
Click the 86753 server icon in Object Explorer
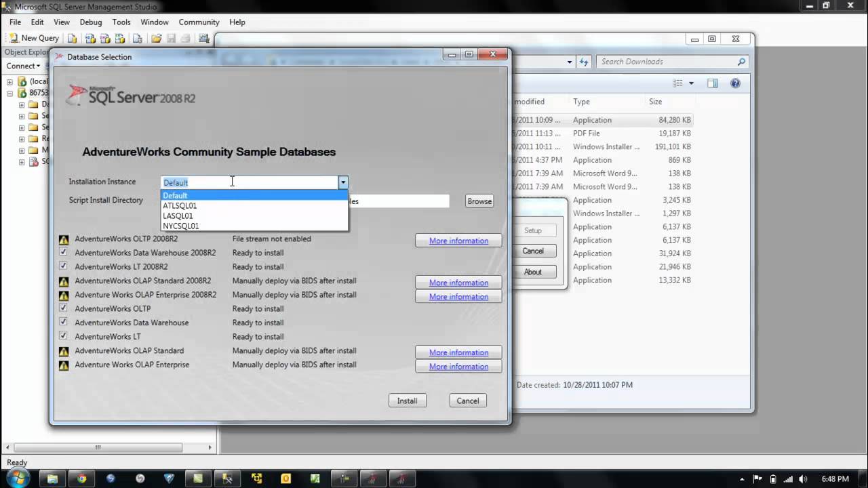click(22, 93)
